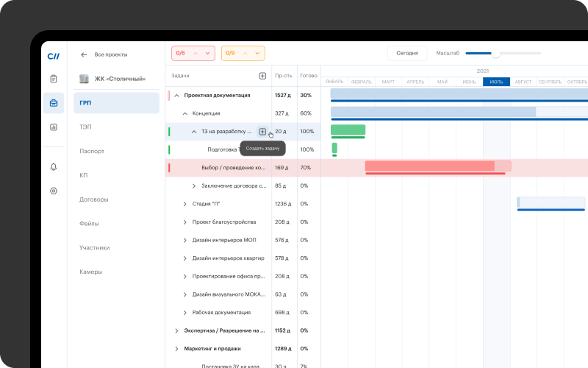
Task: Click the 1527 д duration cell
Action: tap(283, 96)
